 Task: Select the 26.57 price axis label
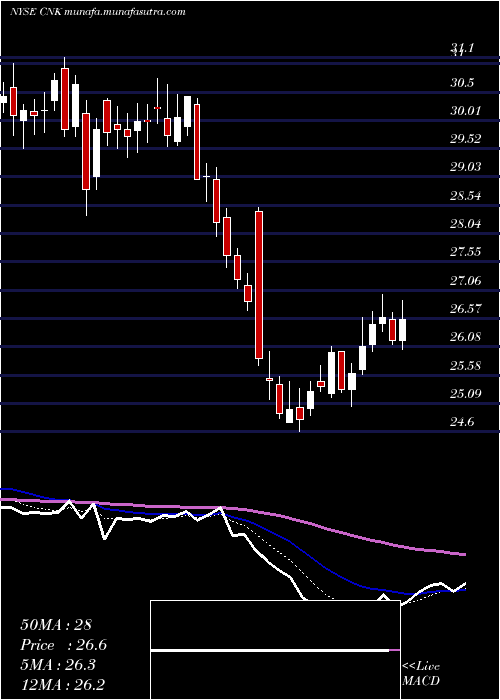tap(466, 309)
